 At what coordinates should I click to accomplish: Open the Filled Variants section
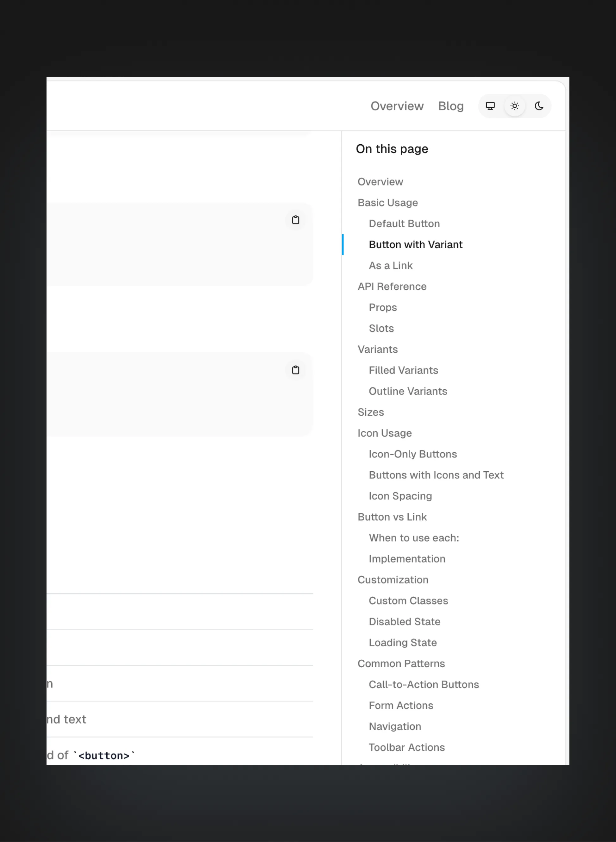[x=404, y=370]
